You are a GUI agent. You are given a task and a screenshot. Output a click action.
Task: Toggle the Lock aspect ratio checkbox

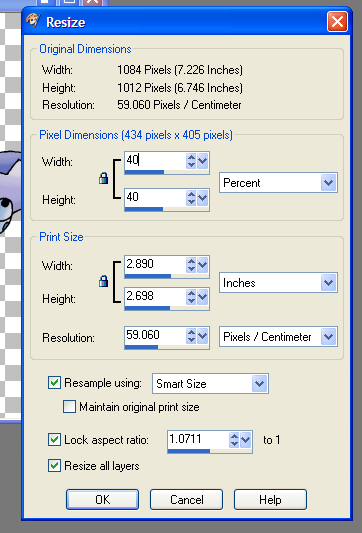click(54, 440)
